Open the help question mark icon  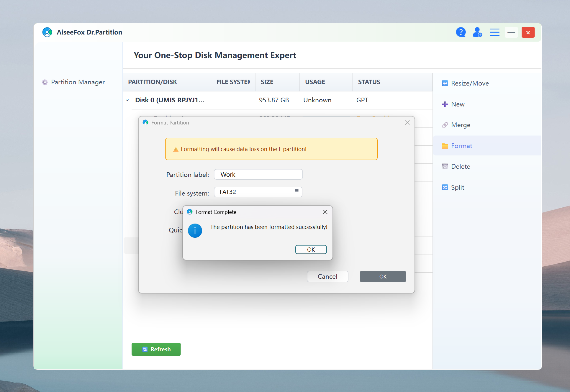(461, 32)
